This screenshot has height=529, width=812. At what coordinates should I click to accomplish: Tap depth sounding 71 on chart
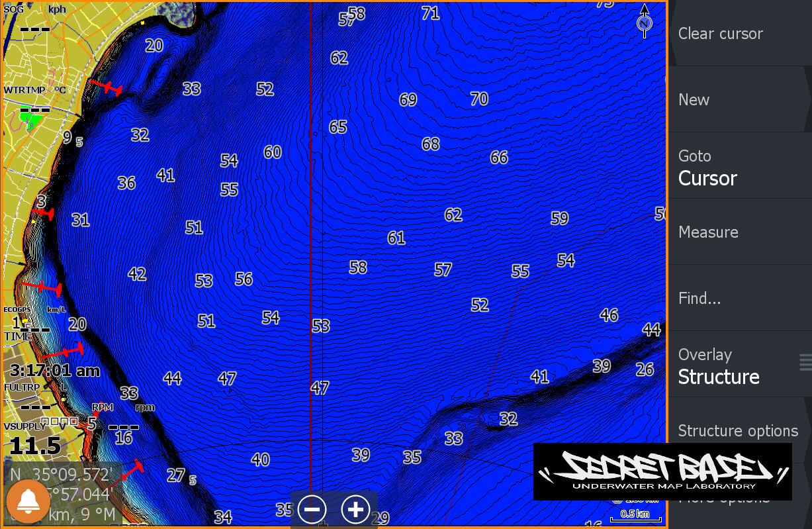tap(430, 13)
